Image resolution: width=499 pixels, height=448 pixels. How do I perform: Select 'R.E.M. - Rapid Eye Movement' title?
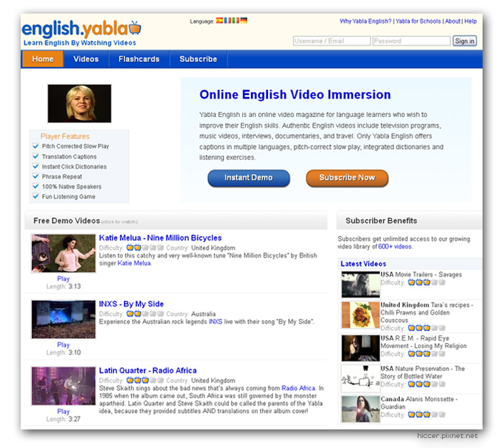(423, 342)
